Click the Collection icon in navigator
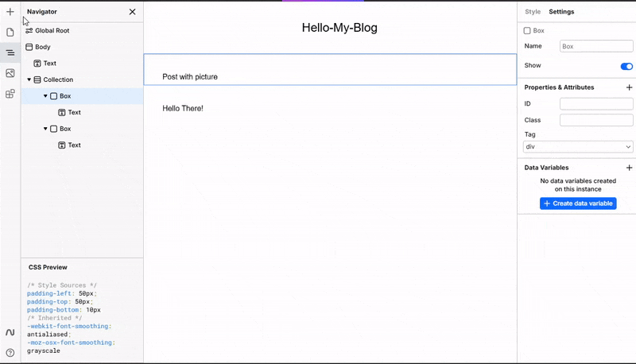This screenshot has width=636, height=364. click(37, 79)
